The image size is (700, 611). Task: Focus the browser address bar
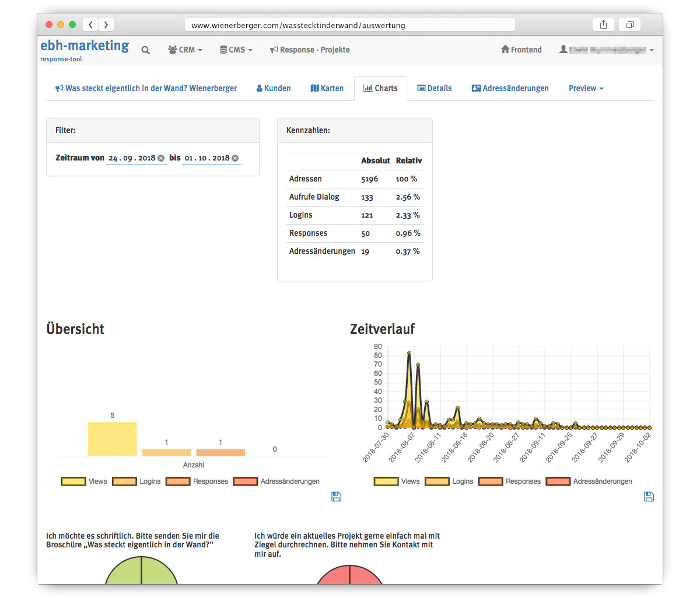pyautogui.click(x=350, y=25)
